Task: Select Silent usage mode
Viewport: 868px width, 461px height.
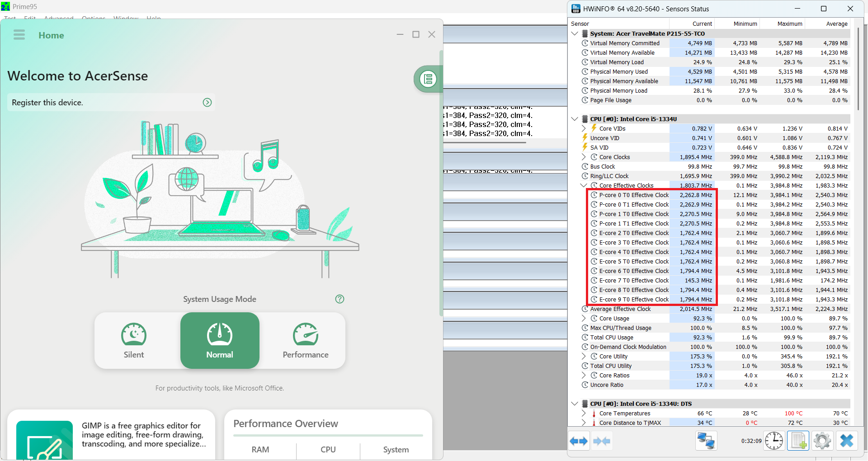Action: [x=134, y=340]
